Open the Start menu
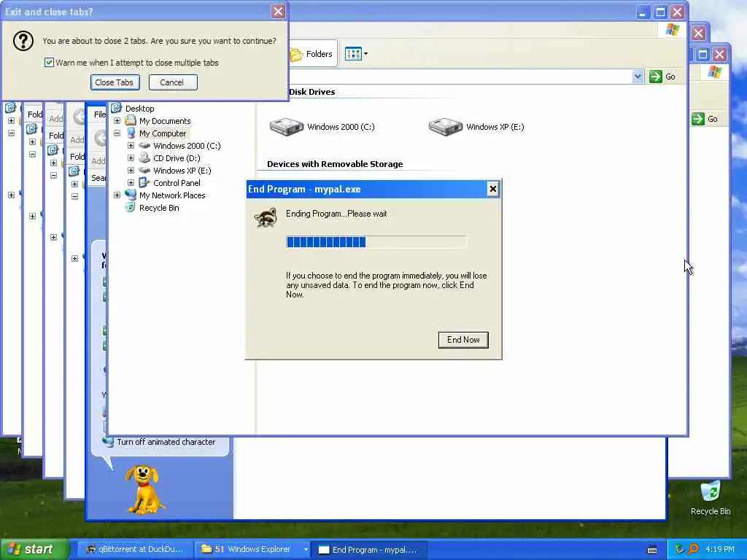747x560 pixels. pos(34,550)
